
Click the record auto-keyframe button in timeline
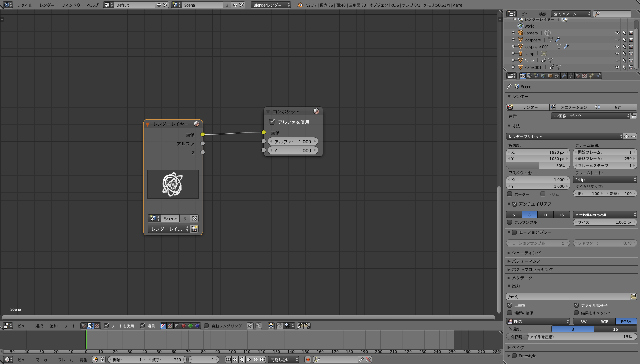(308, 360)
